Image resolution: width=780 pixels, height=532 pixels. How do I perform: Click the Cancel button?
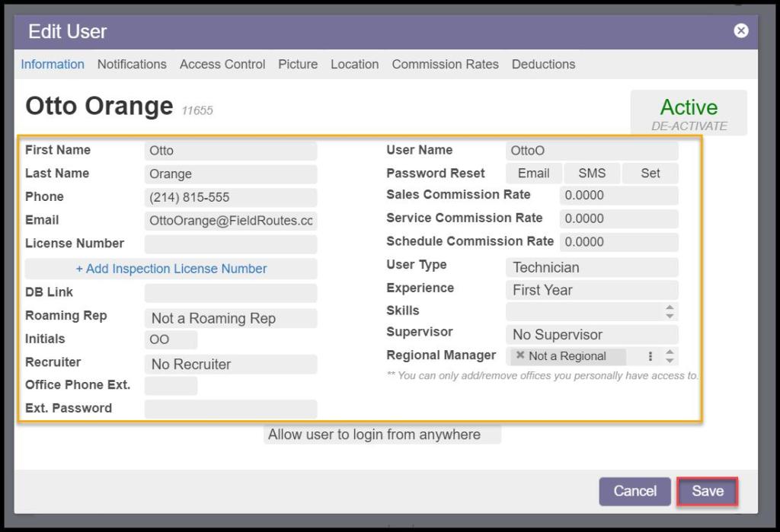(x=635, y=491)
